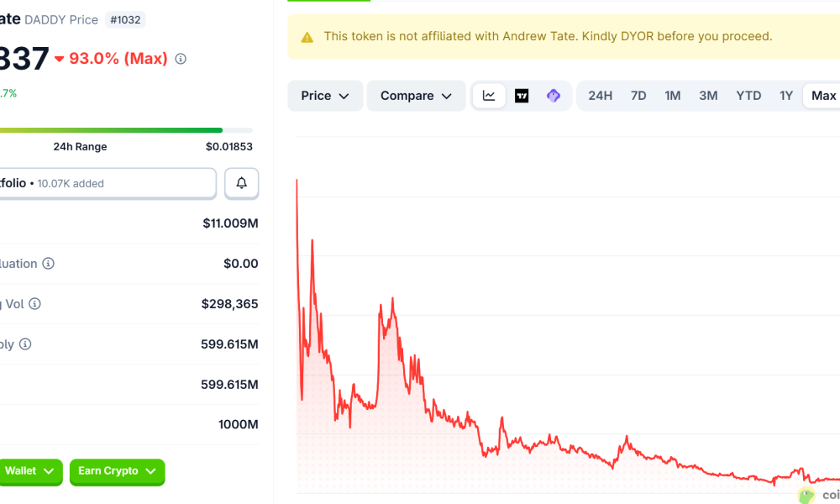The width and height of the screenshot is (840, 504).
Task: Click the info icon beside 93.0% (Max)
Action: (181, 59)
